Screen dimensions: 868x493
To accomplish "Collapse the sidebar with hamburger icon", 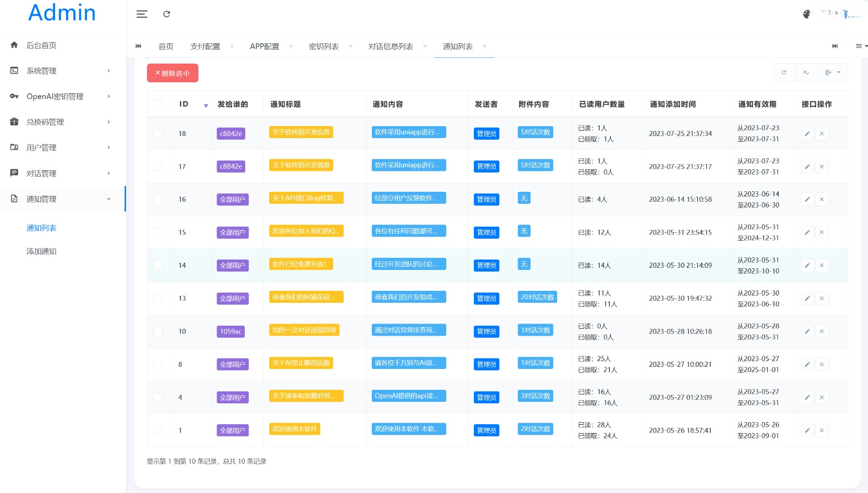I will click(x=142, y=14).
